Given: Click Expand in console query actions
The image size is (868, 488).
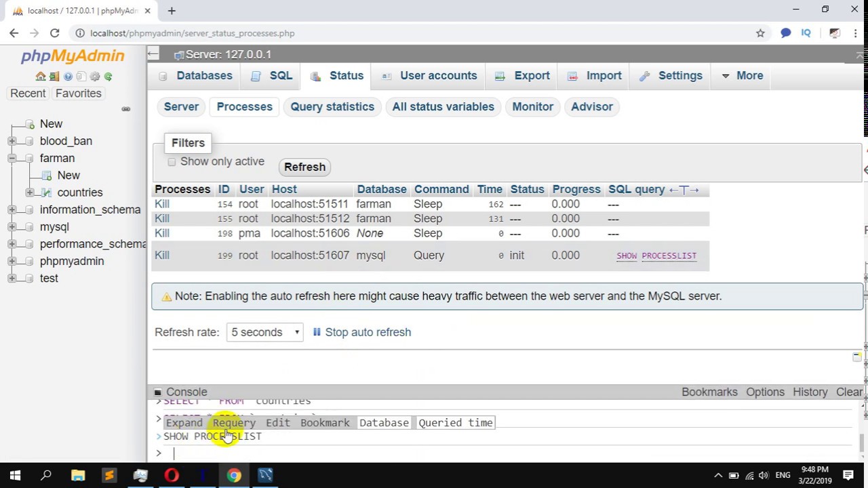Looking at the screenshot, I should click(184, 423).
